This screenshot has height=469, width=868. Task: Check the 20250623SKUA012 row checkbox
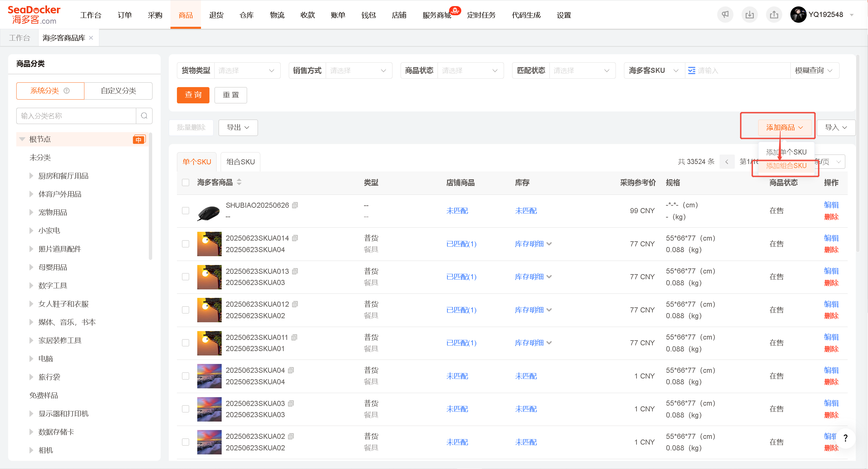(185, 310)
